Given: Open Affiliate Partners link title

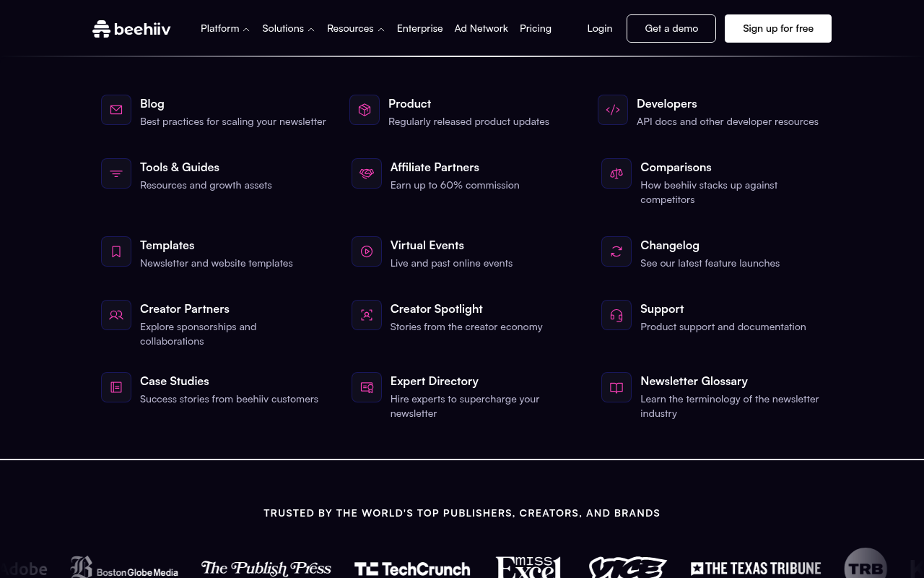Looking at the screenshot, I should coord(435,167).
